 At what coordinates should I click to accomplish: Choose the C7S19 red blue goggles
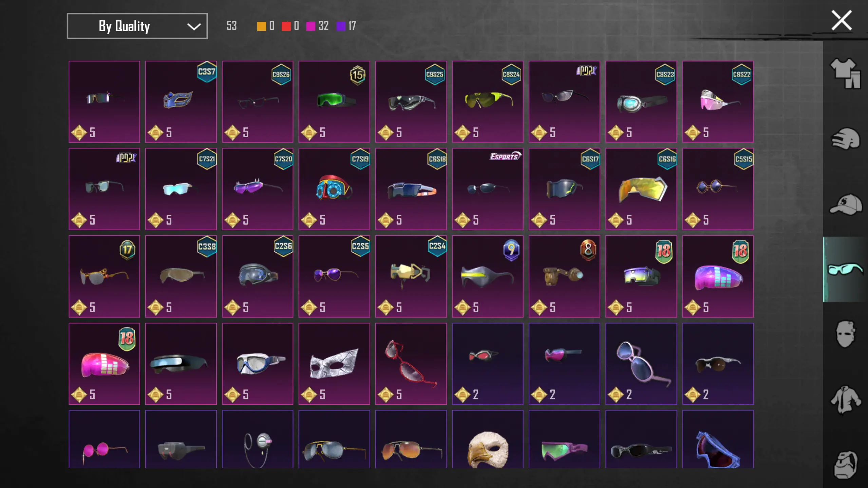coord(334,189)
